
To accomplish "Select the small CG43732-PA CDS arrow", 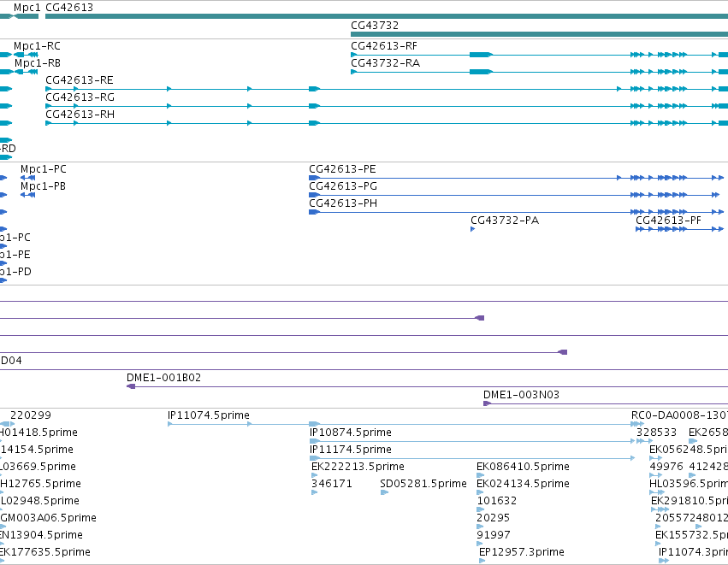I will 472,229.
